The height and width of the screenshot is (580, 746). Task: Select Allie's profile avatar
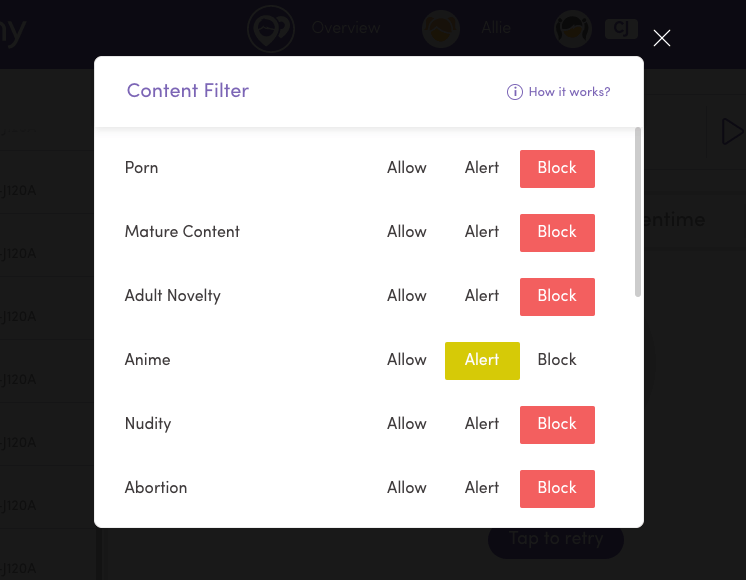(441, 28)
